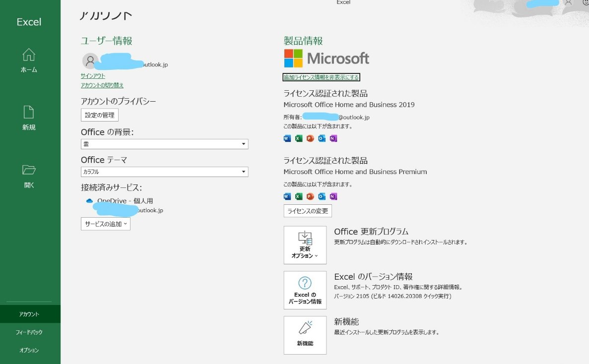This screenshot has width=589, height=364.
Task: Click Microsoft Office Home and Business 2019 text
Action: pos(349,105)
